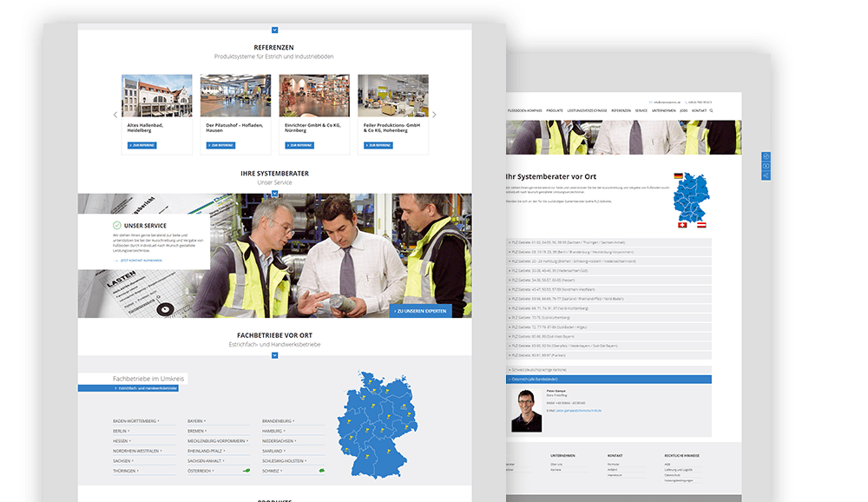The height and width of the screenshot is (502, 868).
Task: Click the top icon in the blue side widget
Action: point(766,157)
